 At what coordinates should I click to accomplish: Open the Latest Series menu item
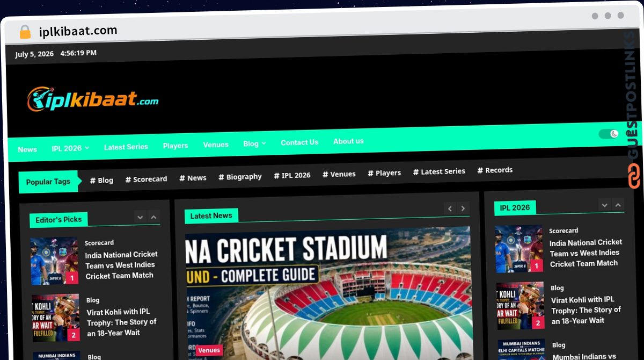pos(126,147)
